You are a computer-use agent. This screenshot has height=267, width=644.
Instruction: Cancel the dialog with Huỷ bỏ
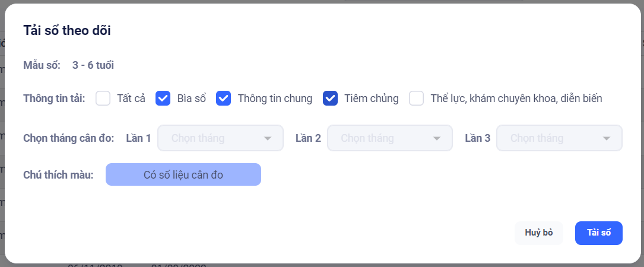[x=539, y=233]
